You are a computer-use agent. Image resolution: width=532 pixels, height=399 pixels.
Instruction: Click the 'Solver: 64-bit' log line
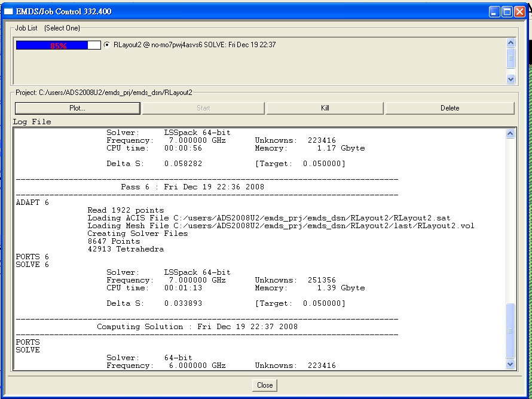click(x=149, y=358)
